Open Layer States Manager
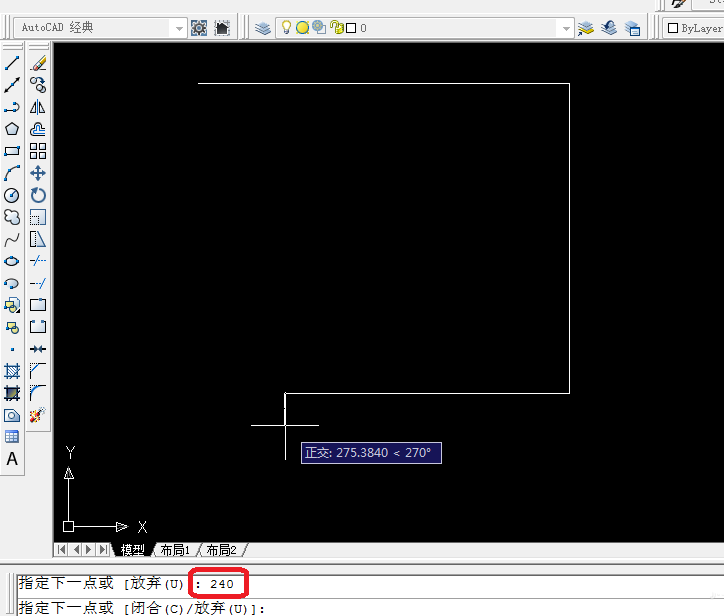Image resolution: width=724 pixels, height=616 pixels. coord(633,28)
